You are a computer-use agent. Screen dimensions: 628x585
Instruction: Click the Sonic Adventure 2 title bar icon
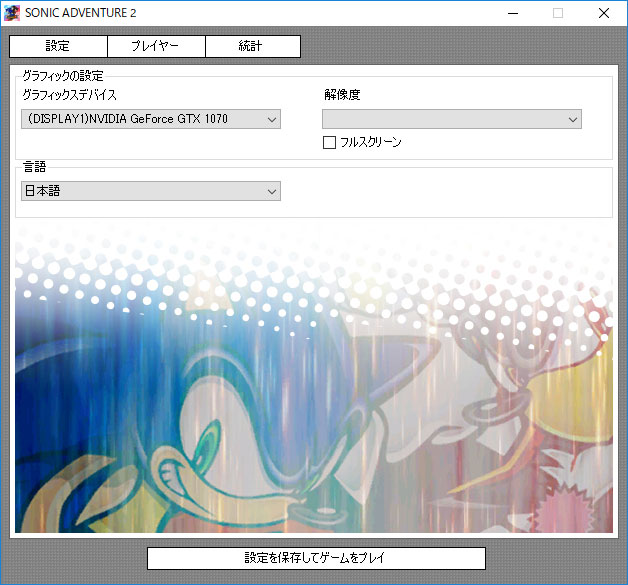coord(12,13)
